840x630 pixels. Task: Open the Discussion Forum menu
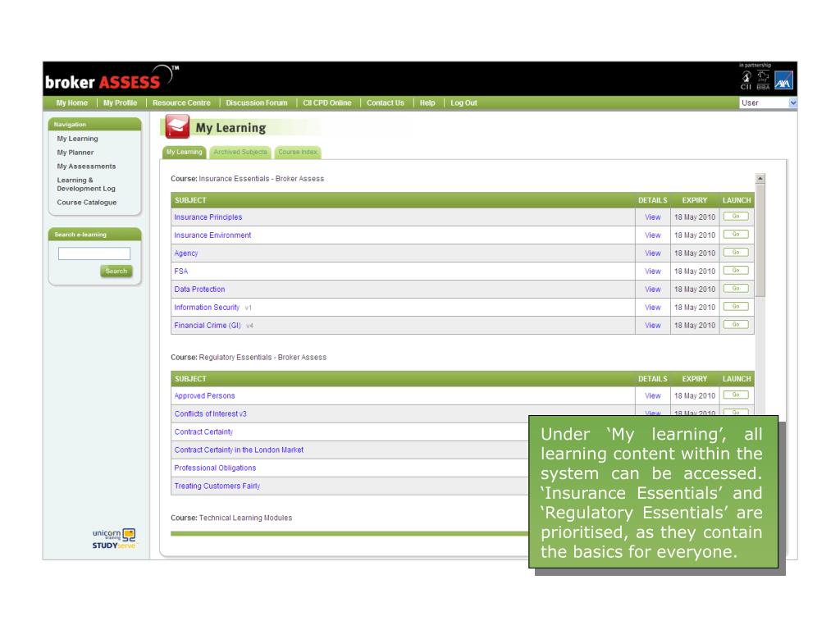[x=257, y=103]
